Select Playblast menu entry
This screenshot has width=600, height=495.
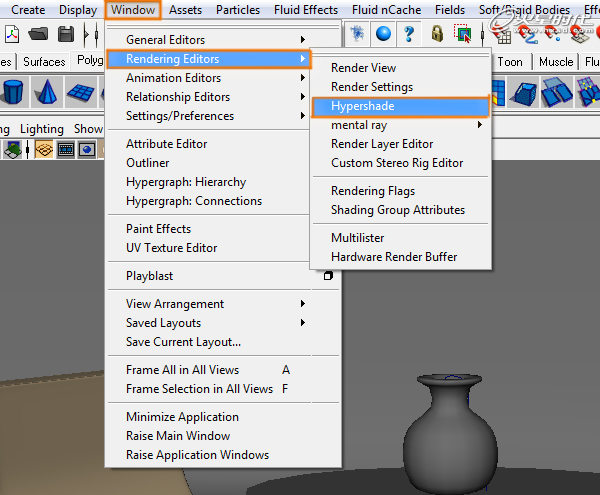click(x=150, y=276)
